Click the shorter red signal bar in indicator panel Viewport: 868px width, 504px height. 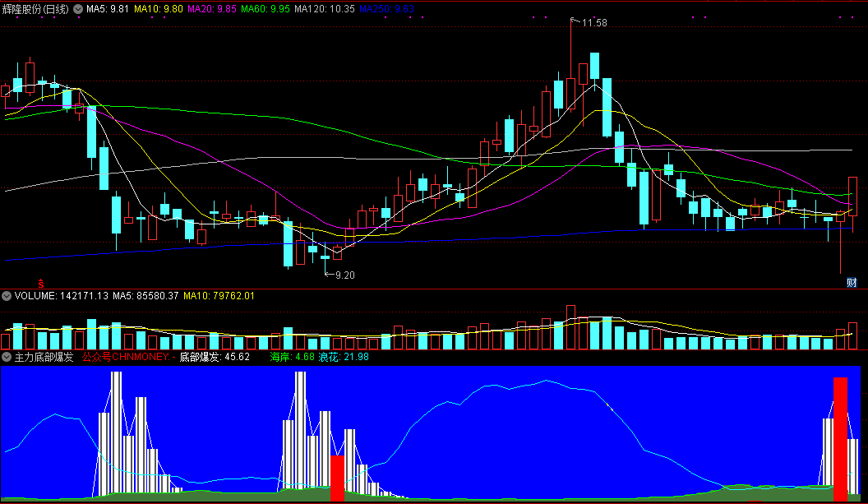pyautogui.click(x=337, y=478)
